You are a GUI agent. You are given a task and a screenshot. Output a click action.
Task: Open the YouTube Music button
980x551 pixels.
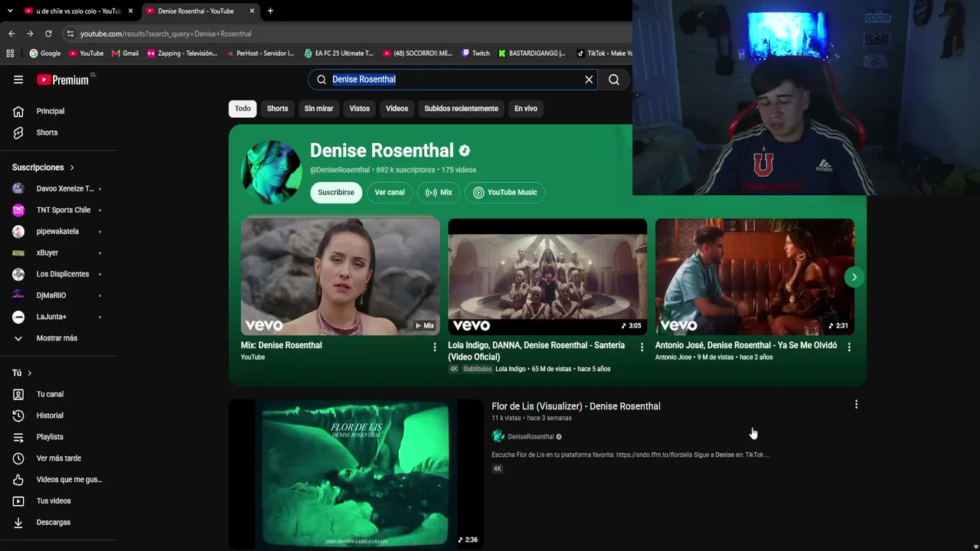pos(505,192)
